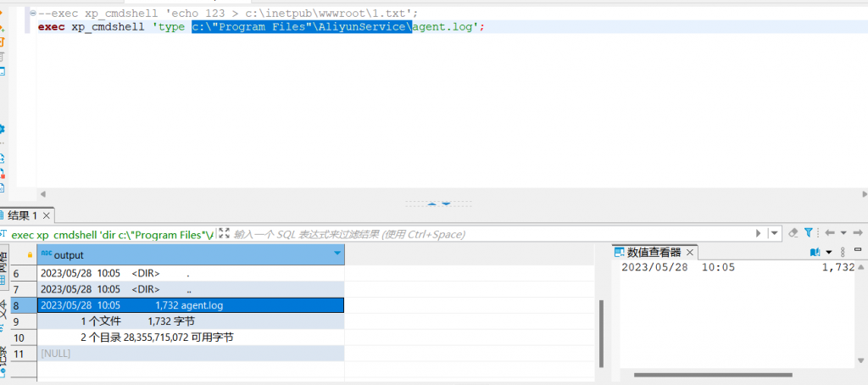868x385 pixels.
Task: Click the back navigation arrow in results toolbar
Action: pyautogui.click(x=831, y=232)
